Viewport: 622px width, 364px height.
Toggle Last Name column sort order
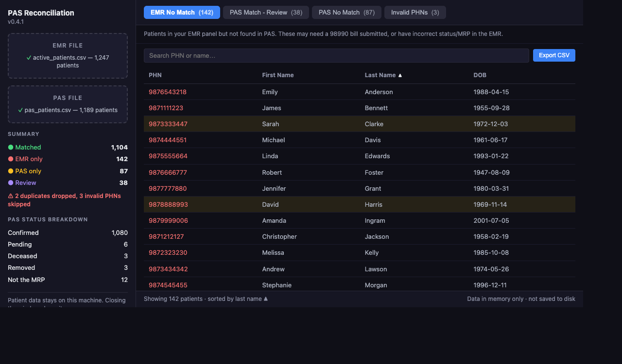[383, 75]
